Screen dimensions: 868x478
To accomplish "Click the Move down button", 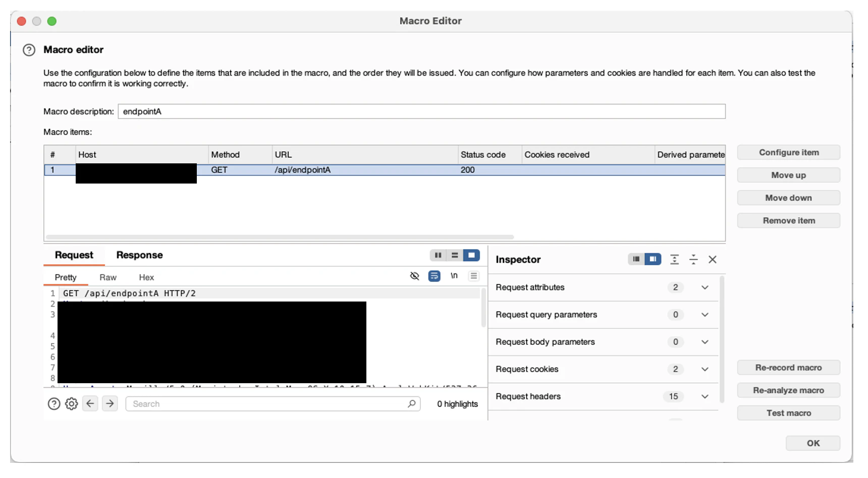I will [789, 198].
